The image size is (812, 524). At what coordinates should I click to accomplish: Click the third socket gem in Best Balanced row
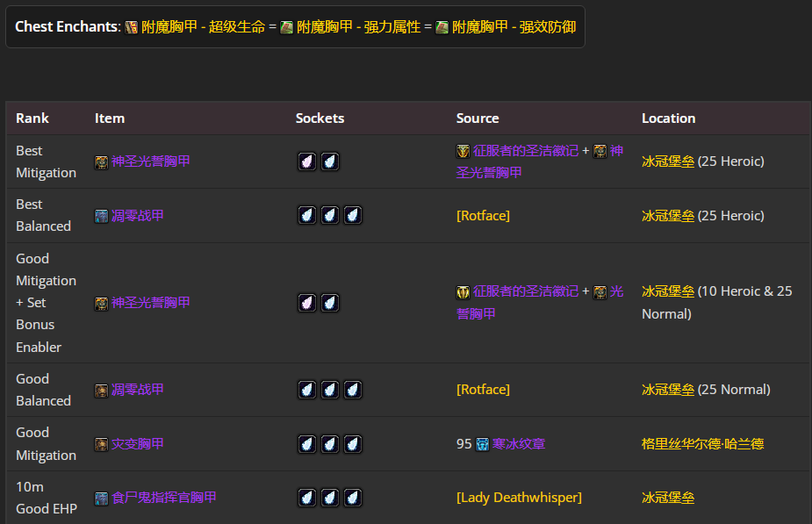click(x=353, y=216)
